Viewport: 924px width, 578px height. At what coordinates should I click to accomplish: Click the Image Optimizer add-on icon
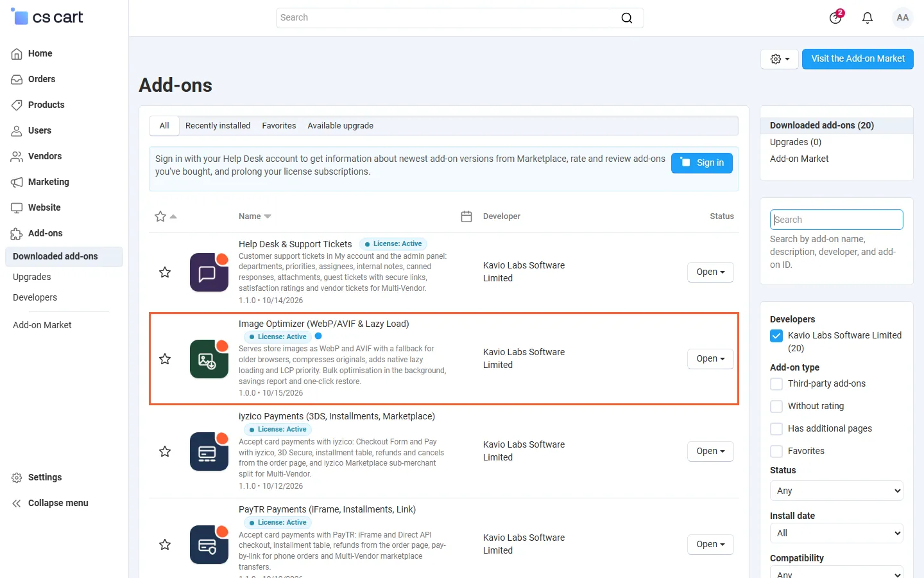tap(209, 359)
